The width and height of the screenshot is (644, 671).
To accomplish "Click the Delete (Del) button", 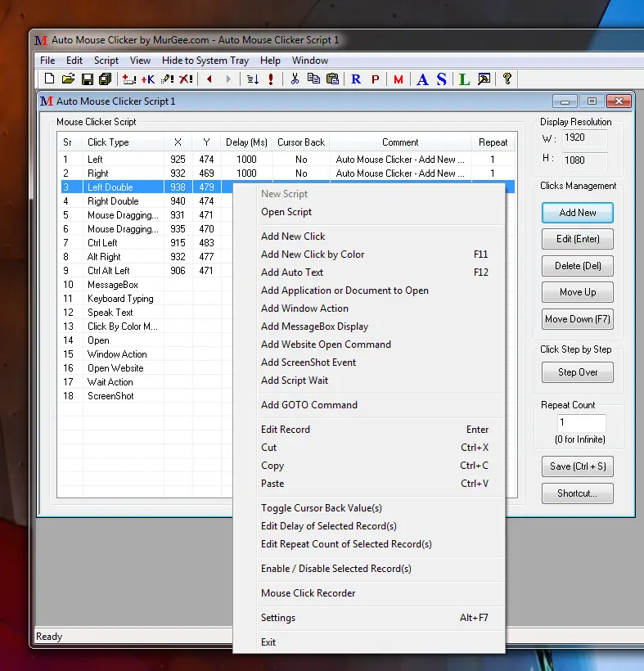I will coord(577,266).
